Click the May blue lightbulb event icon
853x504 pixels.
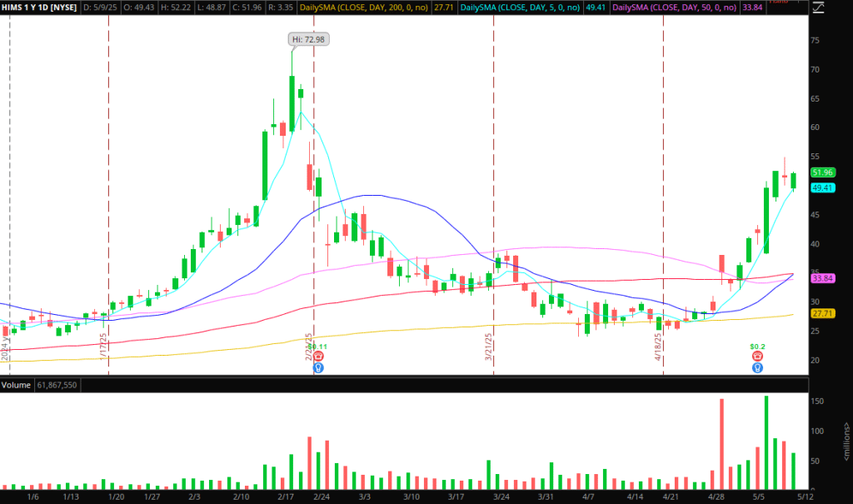pyautogui.click(x=757, y=368)
